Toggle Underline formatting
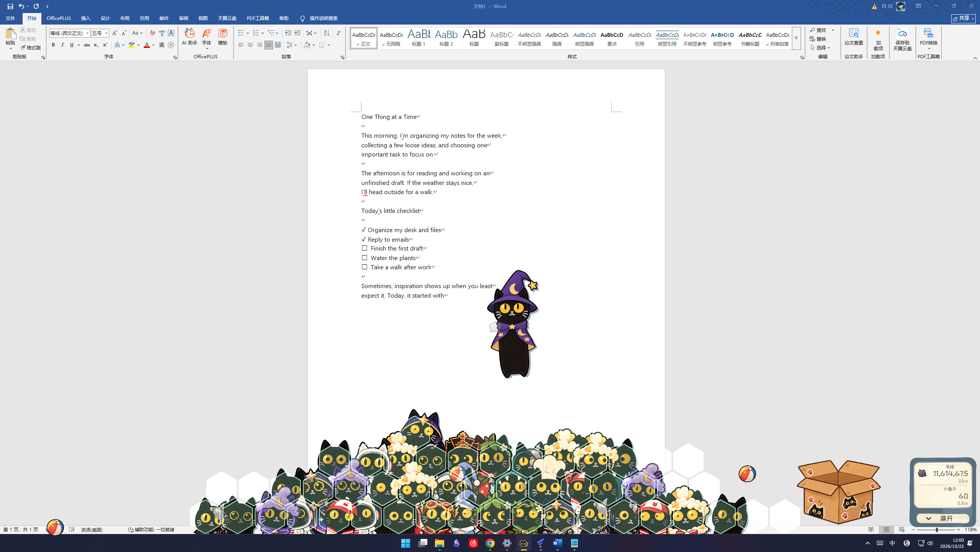This screenshot has width=980, height=552. point(72,45)
